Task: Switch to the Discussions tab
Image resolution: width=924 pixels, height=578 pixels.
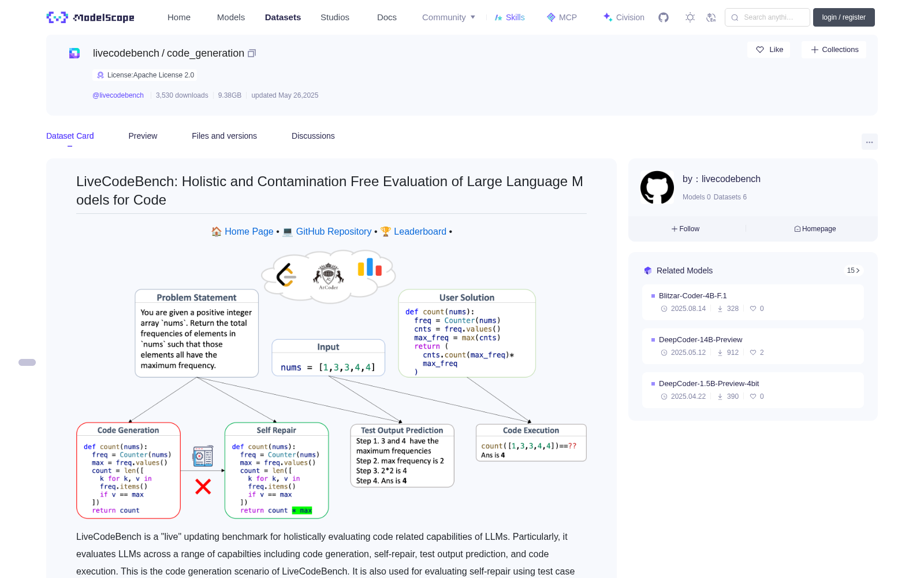Action: (x=313, y=136)
